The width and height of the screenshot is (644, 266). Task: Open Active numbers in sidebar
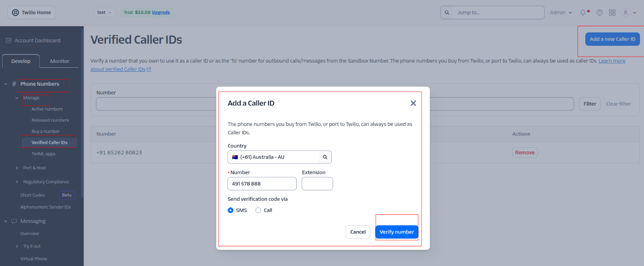[x=47, y=109]
